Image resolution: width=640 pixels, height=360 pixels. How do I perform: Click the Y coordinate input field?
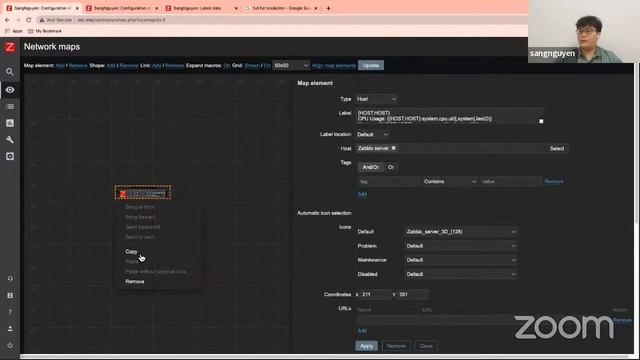[x=412, y=294]
